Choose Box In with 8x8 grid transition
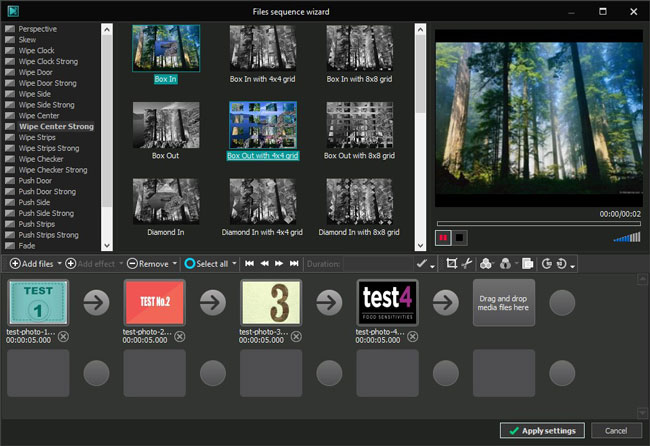 click(x=359, y=48)
